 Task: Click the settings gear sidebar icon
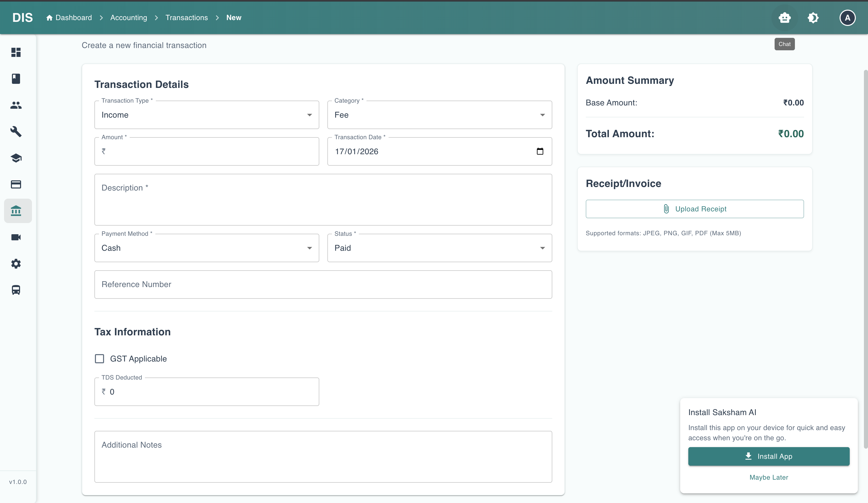click(16, 264)
